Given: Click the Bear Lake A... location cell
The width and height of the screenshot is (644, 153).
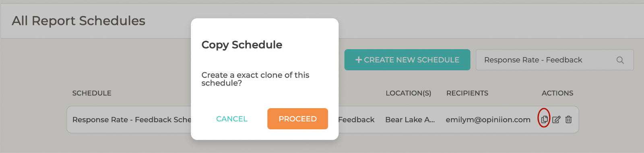Looking at the screenshot, I should (410, 119).
